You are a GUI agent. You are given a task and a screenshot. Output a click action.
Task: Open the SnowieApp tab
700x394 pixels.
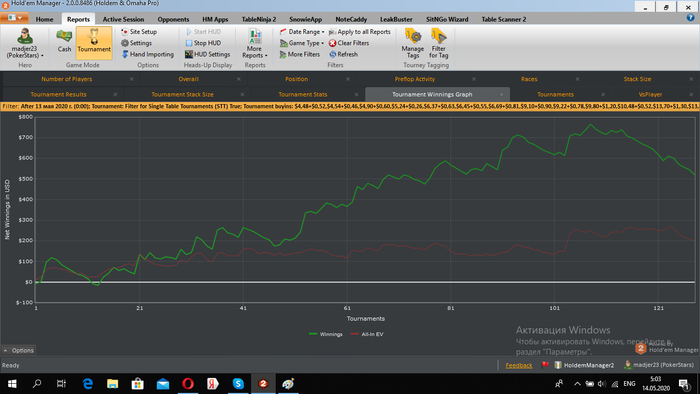pyautogui.click(x=305, y=19)
